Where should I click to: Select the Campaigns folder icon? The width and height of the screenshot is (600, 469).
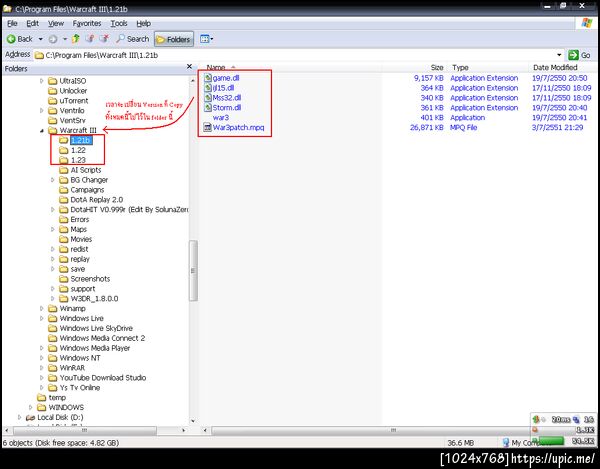point(64,190)
